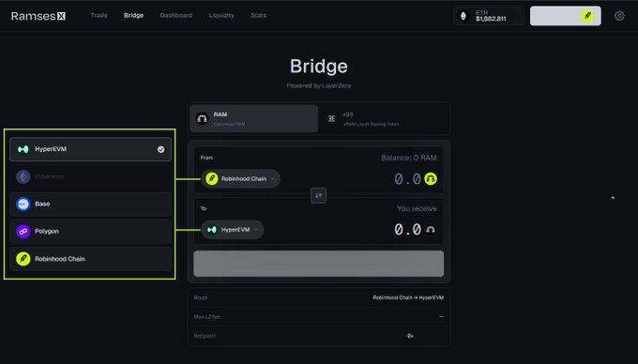Click the Powered by LayerZero text
Viewport: 638px width, 364px height.
click(x=319, y=85)
